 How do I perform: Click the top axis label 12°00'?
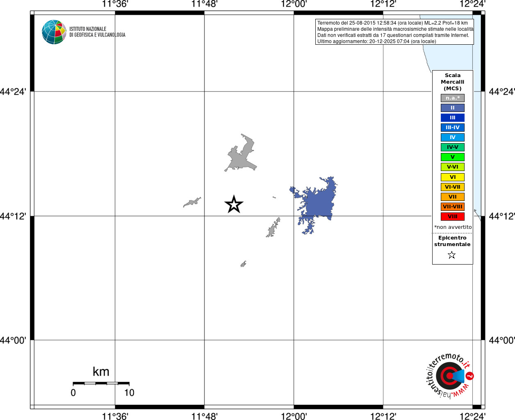pos(294,4)
